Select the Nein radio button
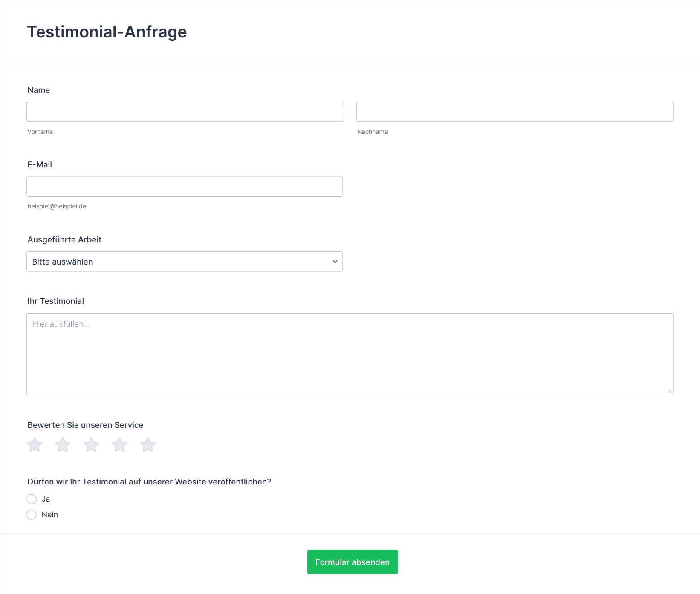 coord(32,515)
